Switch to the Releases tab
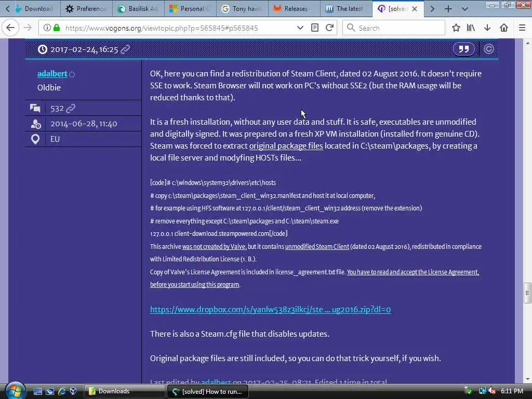Viewport: 532px width, 399px height. (294, 9)
